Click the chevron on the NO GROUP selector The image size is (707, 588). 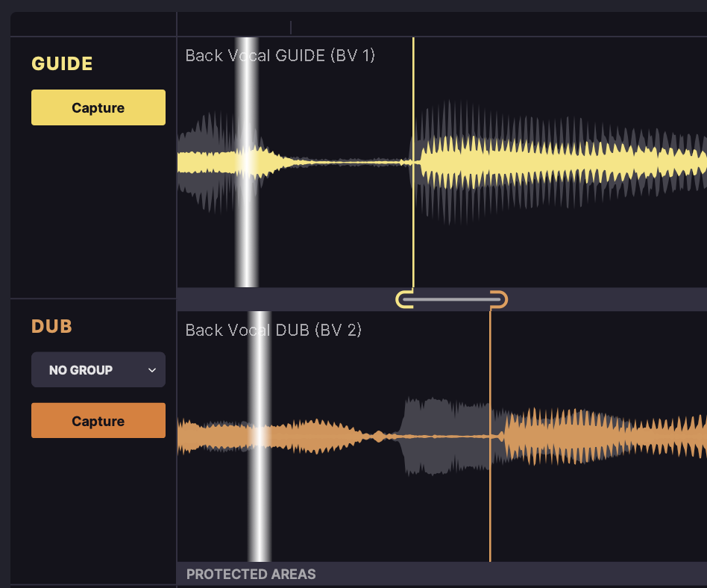(x=151, y=369)
